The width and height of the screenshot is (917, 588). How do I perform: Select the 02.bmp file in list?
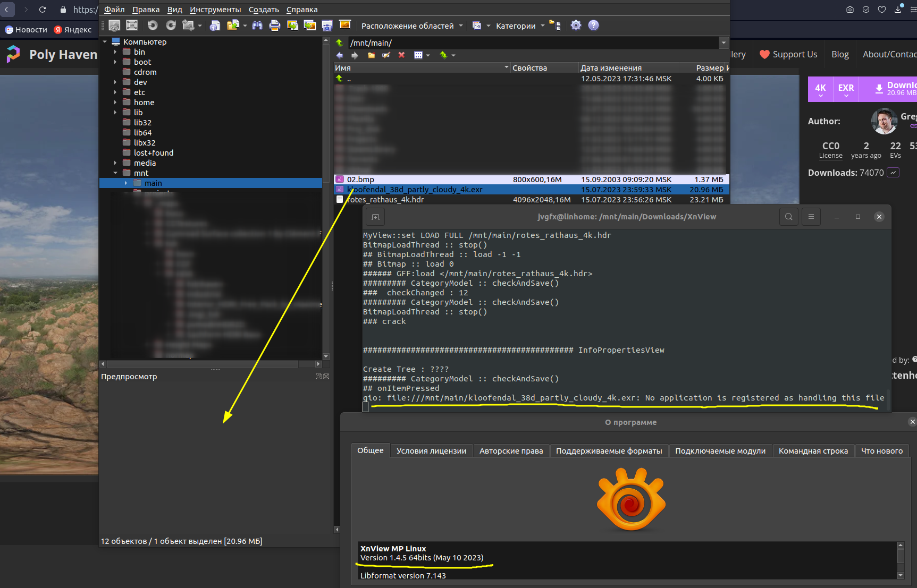click(x=360, y=180)
